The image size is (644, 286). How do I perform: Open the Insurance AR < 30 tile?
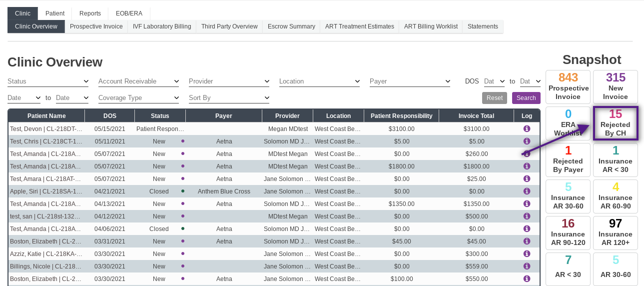(x=616, y=159)
